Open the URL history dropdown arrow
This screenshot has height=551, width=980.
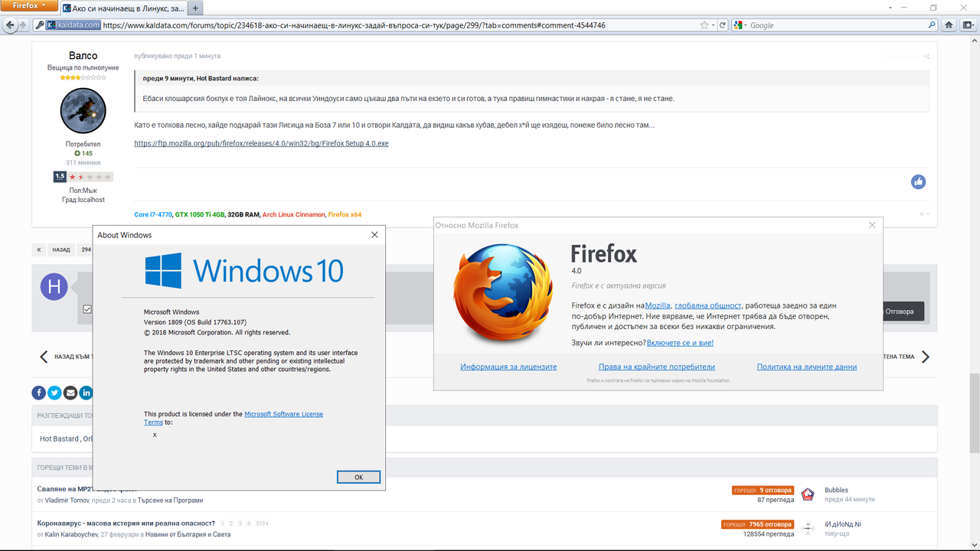713,25
